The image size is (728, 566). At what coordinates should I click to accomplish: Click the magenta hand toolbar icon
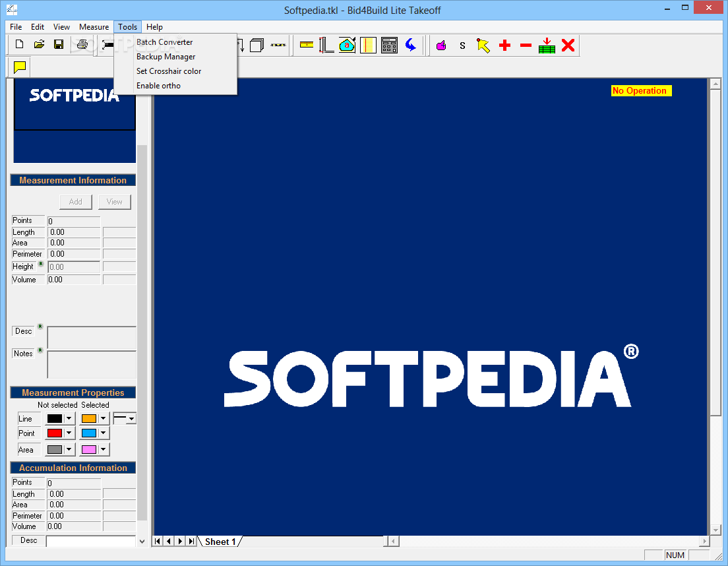click(x=441, y=45)
